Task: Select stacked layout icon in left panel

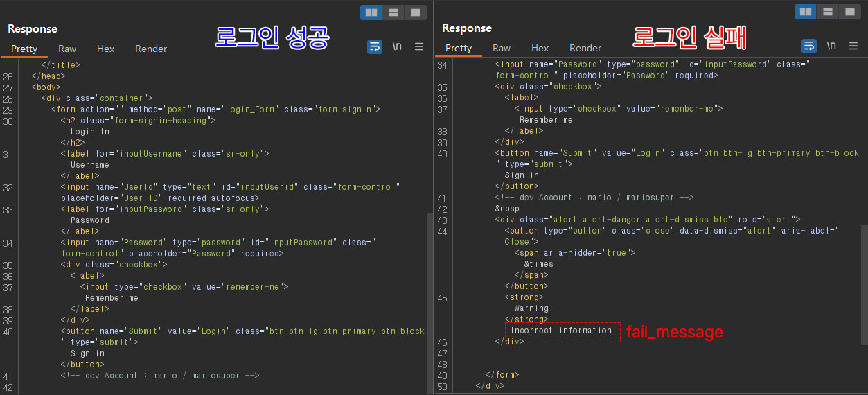Action: pos(393,12)
